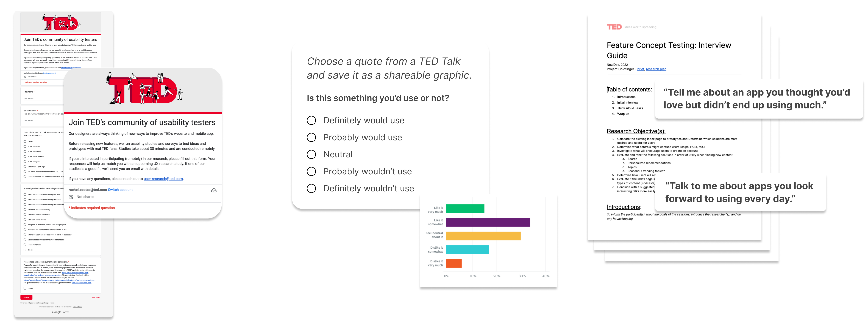Pick 'Probably wouldn't use' radio option

point(311,172)
